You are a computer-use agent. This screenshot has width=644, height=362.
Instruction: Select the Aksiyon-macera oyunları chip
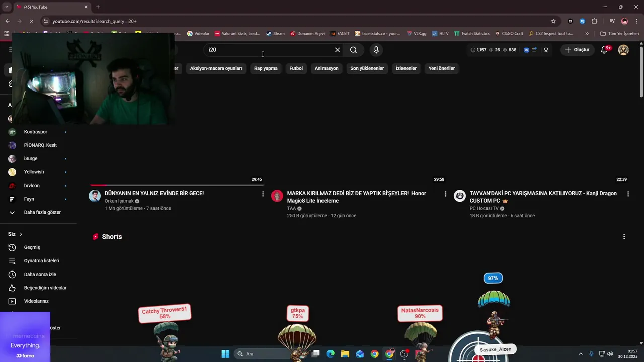[x=216, y=68]
